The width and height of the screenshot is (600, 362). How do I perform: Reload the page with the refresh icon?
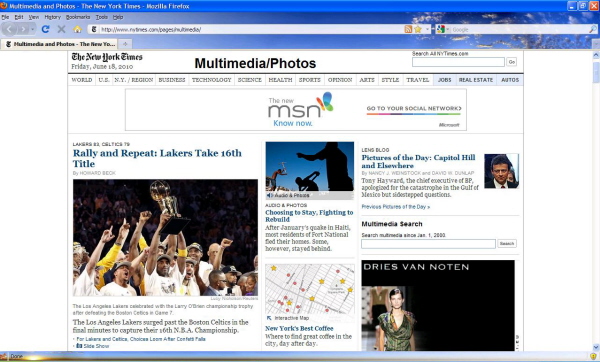pyautogui.click(x=46, y=29)
